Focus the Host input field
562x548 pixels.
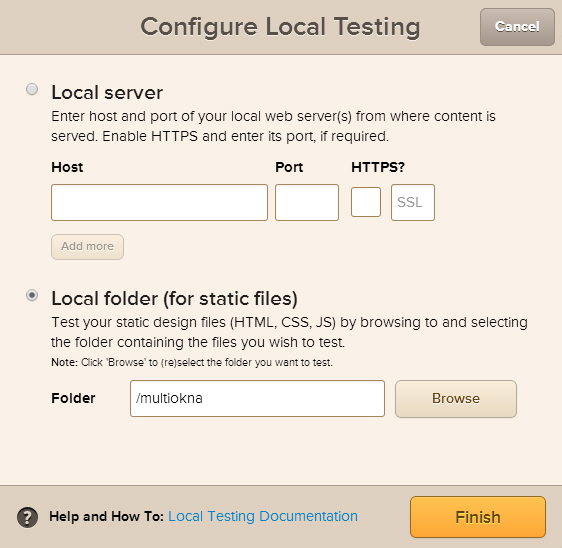tap(159, 202)
